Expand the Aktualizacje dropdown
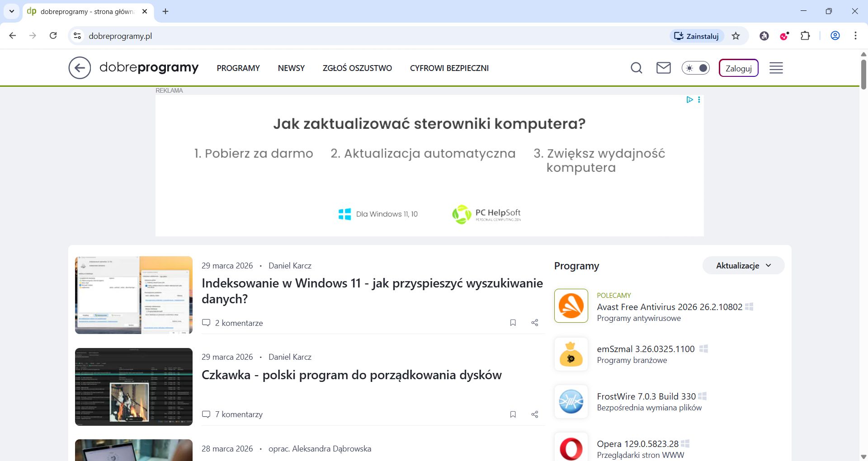The image size is (868, 461). [x=743, y=265]
